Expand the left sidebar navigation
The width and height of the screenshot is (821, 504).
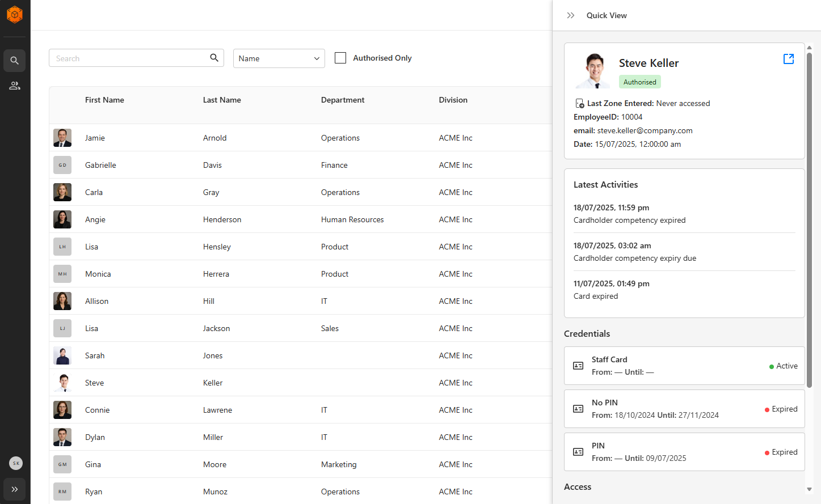tap(15, 489)
